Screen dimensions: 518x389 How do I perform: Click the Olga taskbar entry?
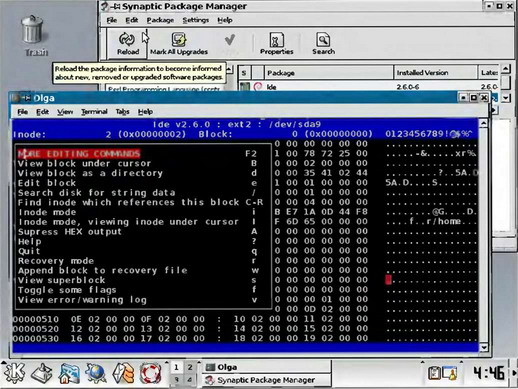point(267,367)
